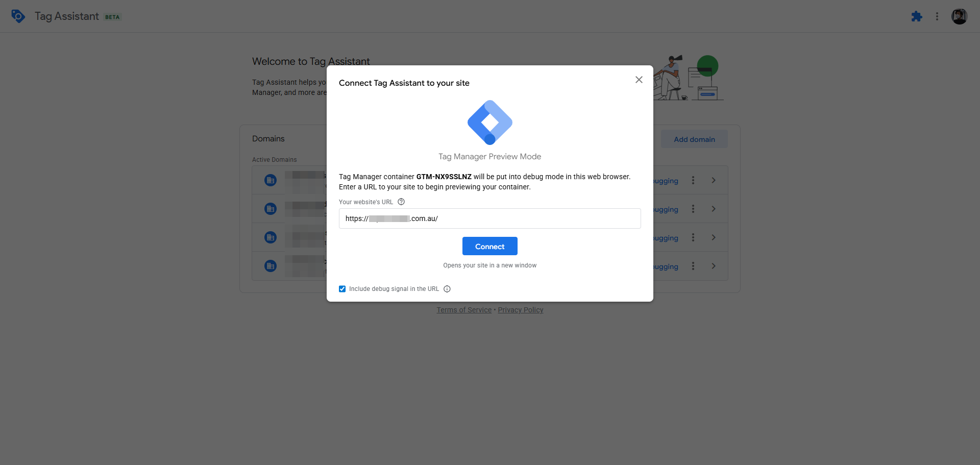Close the Connect Tag Assistant dialog
This screenshot has height=465, width=980.
pos(639,80)
